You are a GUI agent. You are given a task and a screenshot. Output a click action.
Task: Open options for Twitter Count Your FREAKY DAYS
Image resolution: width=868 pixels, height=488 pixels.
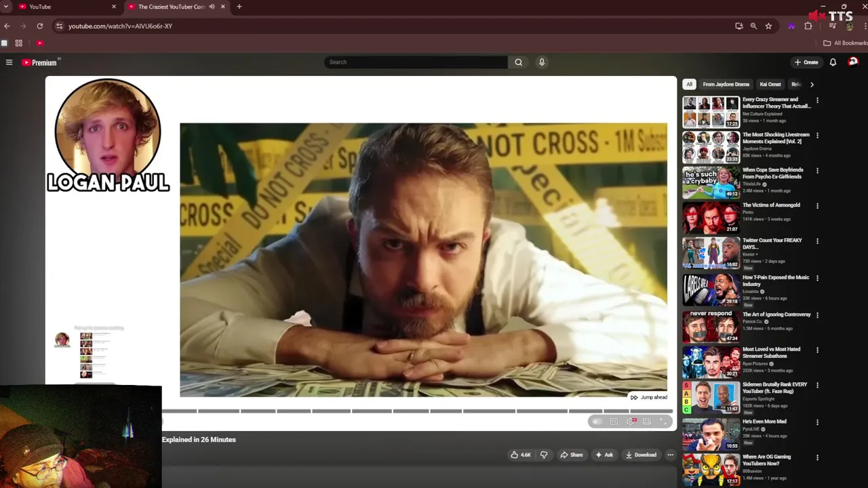click(x=817, y=241)
